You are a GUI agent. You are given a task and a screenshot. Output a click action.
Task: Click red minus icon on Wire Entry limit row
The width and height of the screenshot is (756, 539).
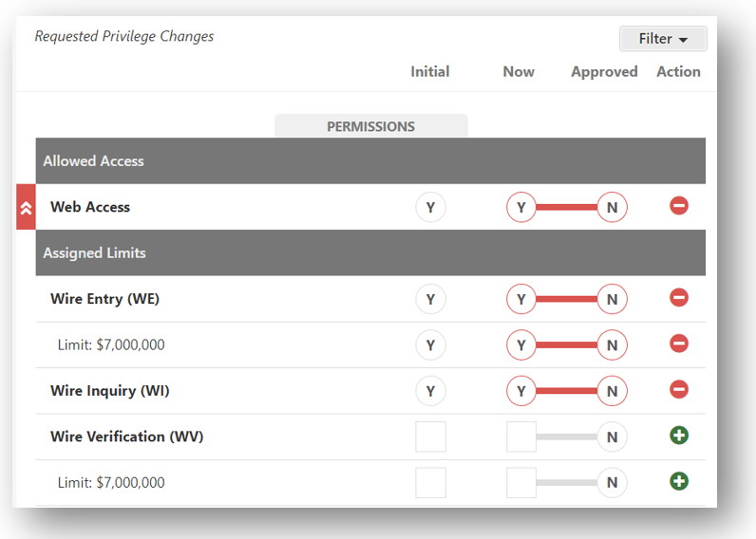[x=679, y=344]
